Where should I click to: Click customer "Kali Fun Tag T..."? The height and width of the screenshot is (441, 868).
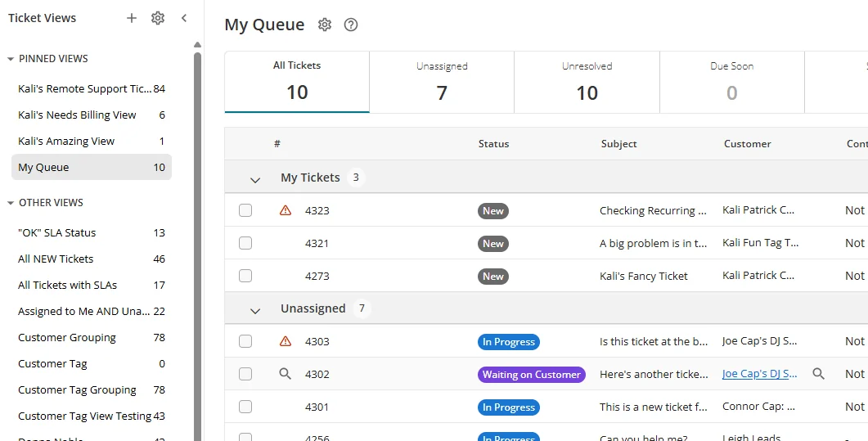[761, 243]
